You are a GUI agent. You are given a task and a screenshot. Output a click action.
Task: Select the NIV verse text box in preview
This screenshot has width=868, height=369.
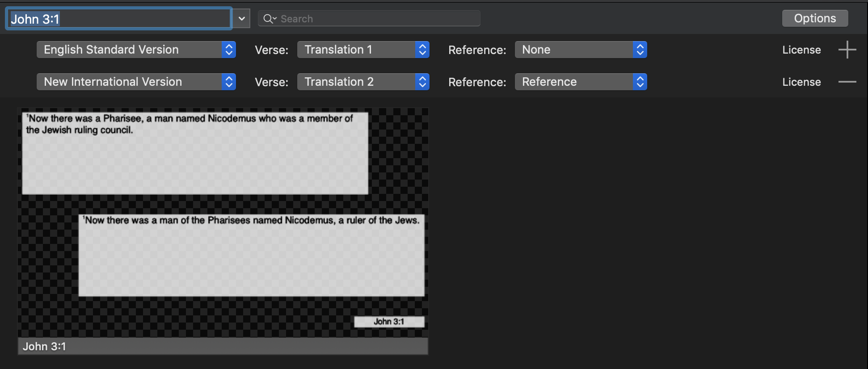pos(195,153)
